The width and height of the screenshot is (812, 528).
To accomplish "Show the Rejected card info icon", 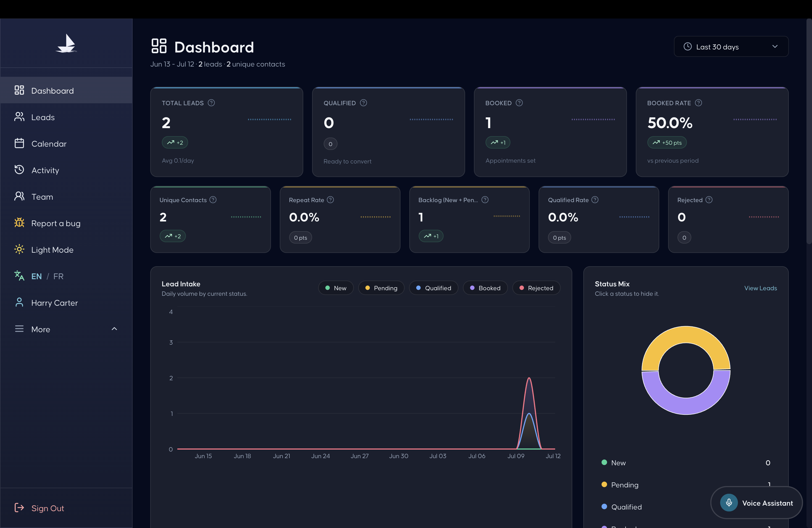I will tap(709, 200).
